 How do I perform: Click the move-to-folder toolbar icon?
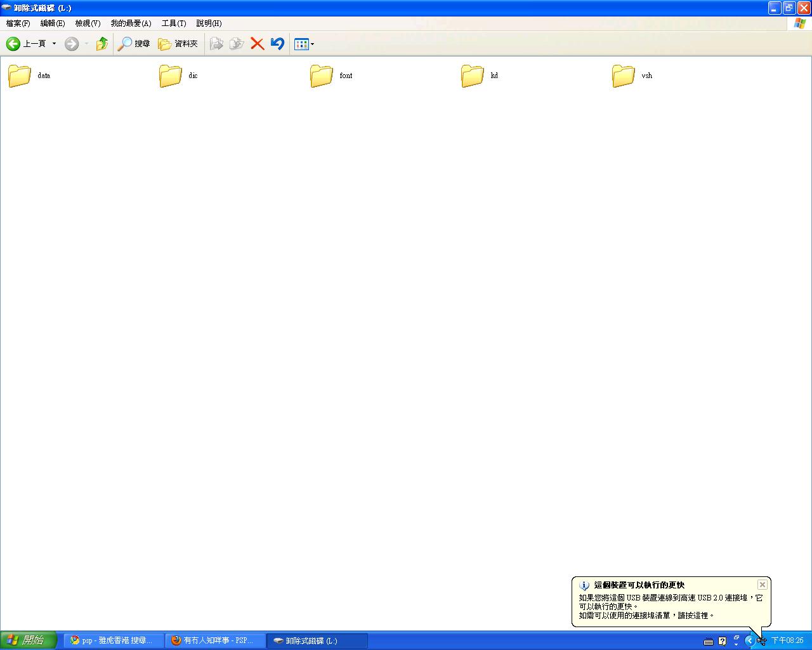click(216, 44)
